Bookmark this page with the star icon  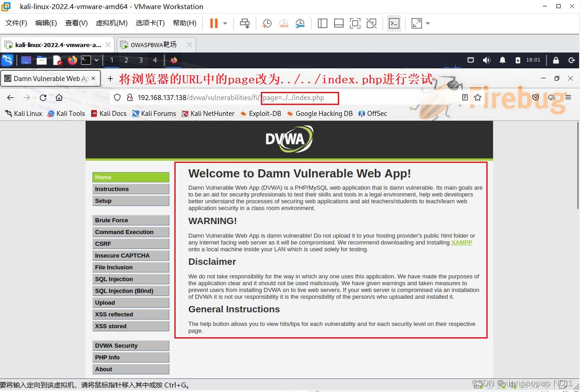coord(478,98)
